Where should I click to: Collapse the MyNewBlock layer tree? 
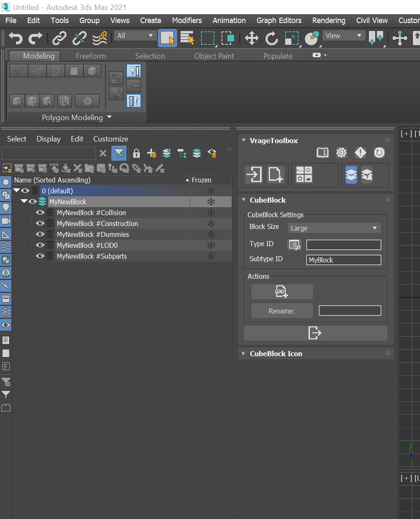coord(24,202)
